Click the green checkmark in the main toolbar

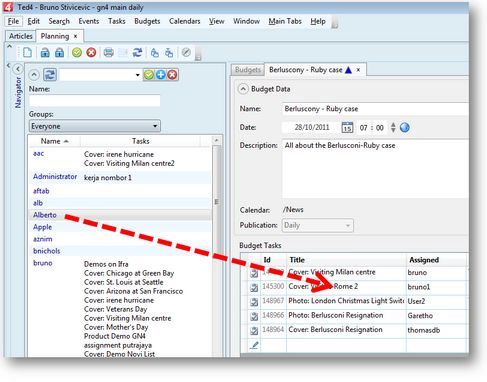click(x=77, y=53)
